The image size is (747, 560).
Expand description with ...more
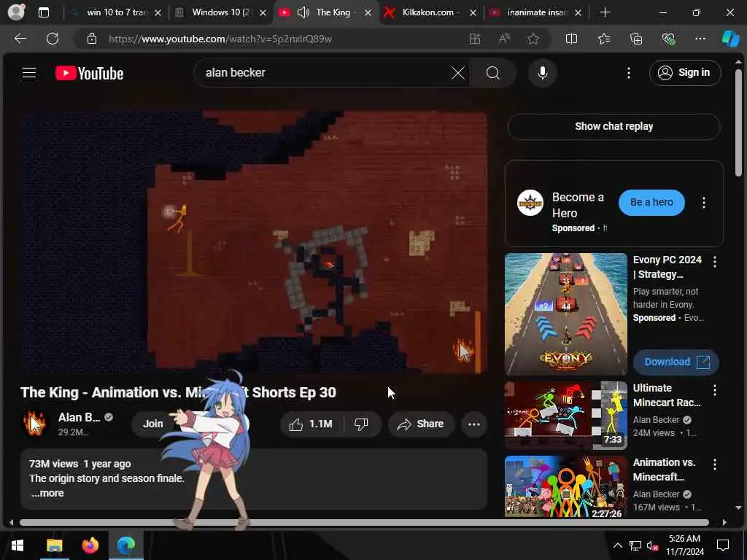coord(47,494)
